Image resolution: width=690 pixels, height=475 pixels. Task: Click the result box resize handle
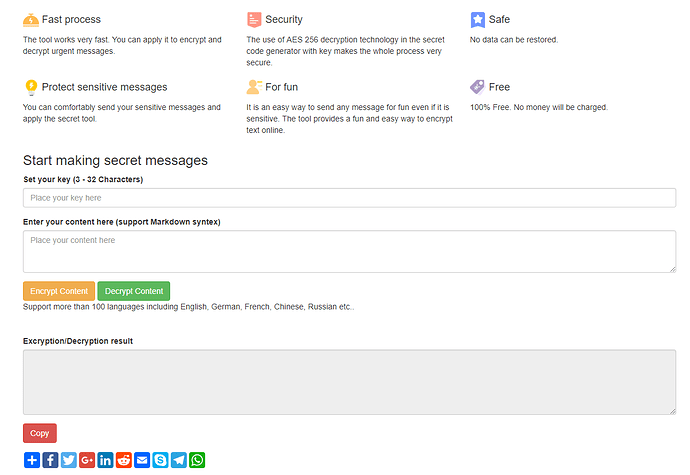point(672,411)
